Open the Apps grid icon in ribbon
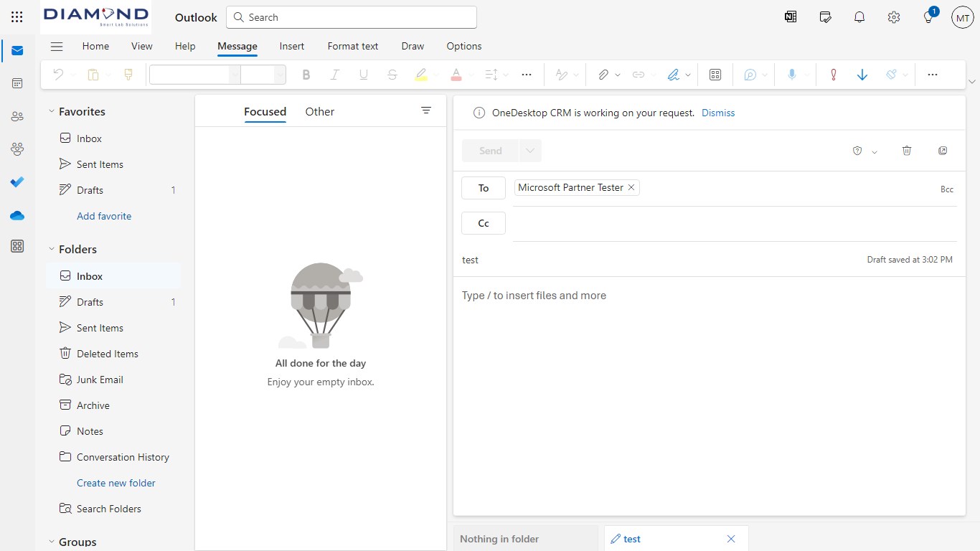Image resolution: width=980 pixels, height=551 pixels. 715,75
